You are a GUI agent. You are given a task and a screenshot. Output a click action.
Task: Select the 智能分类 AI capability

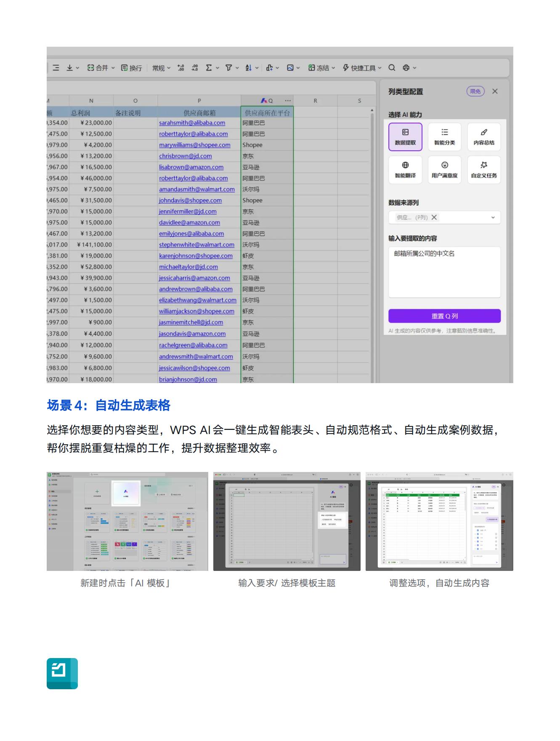click(445, 137)
